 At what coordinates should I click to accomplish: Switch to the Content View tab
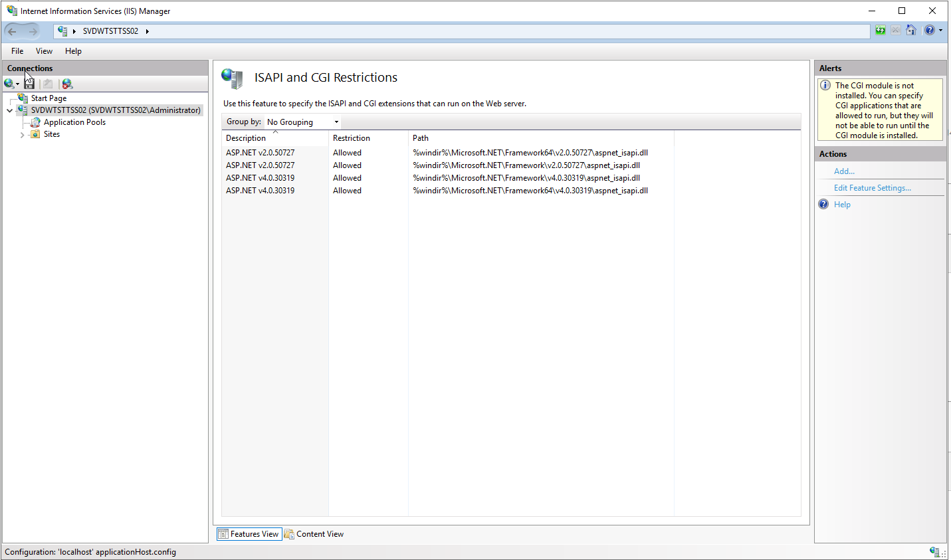[x=314, y=534]
